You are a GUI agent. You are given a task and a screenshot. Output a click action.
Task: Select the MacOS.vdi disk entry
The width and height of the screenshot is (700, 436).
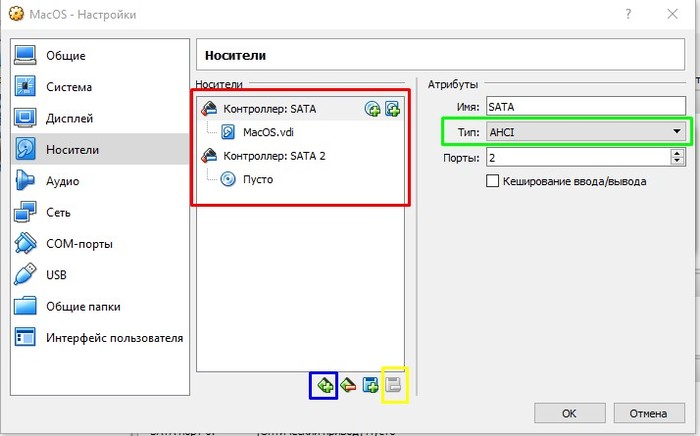[267, 132]
